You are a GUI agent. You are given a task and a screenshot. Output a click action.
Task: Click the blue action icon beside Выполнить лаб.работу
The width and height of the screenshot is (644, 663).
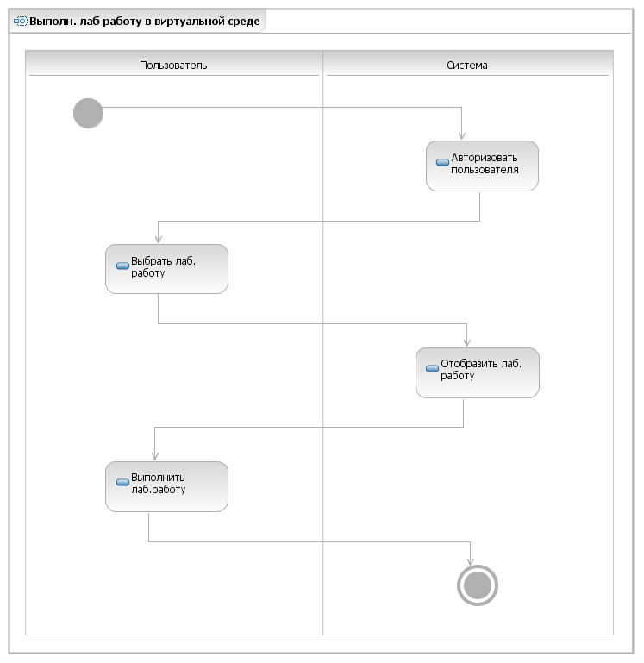point(122,482)
